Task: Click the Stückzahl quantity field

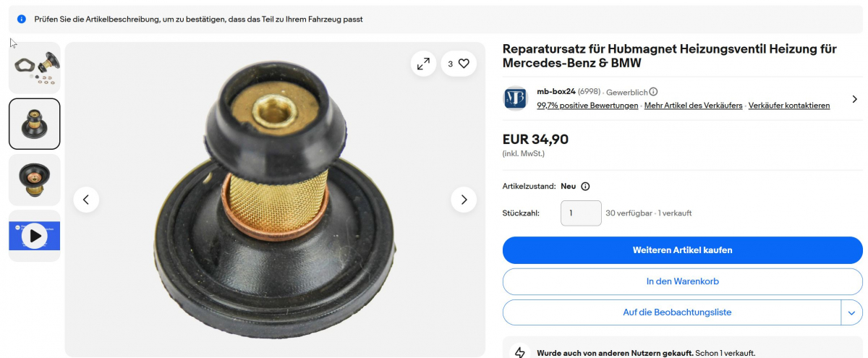Action: coord(581,213)
